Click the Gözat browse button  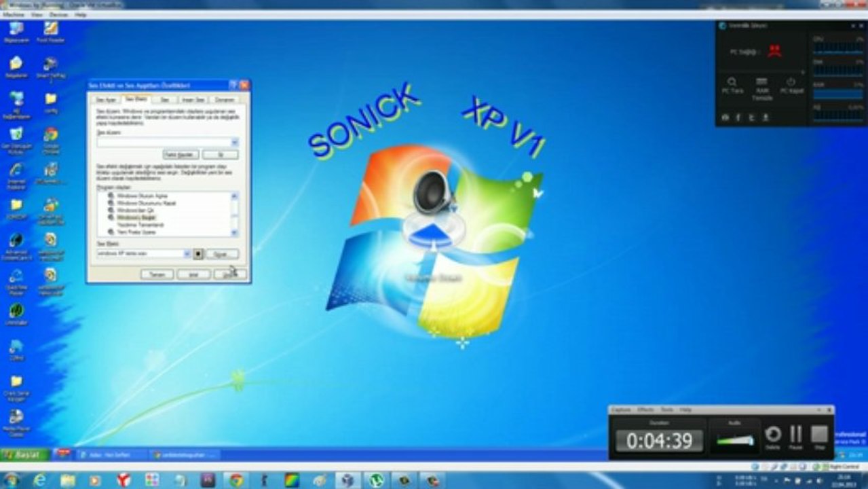(222, 253)
